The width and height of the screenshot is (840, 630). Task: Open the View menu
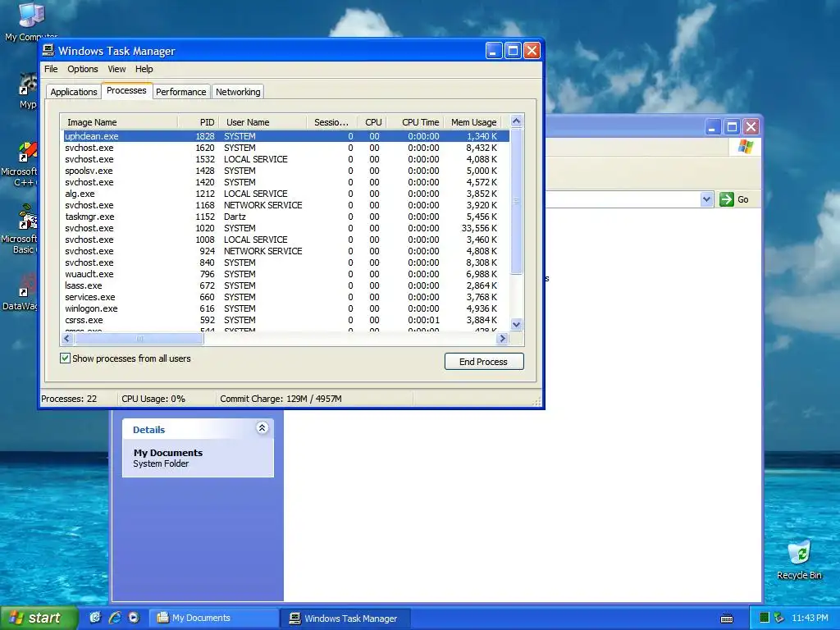click(116, 69)
